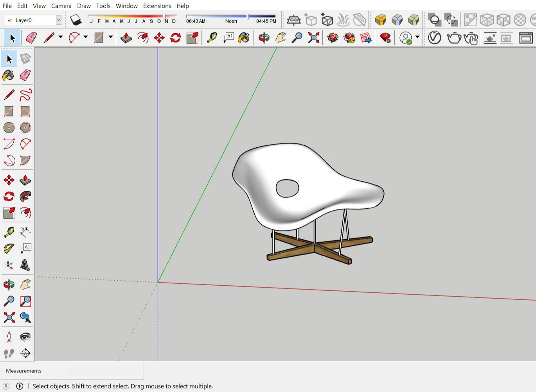
Task: Activate the Position Camera tool
Action: point(9,337)
